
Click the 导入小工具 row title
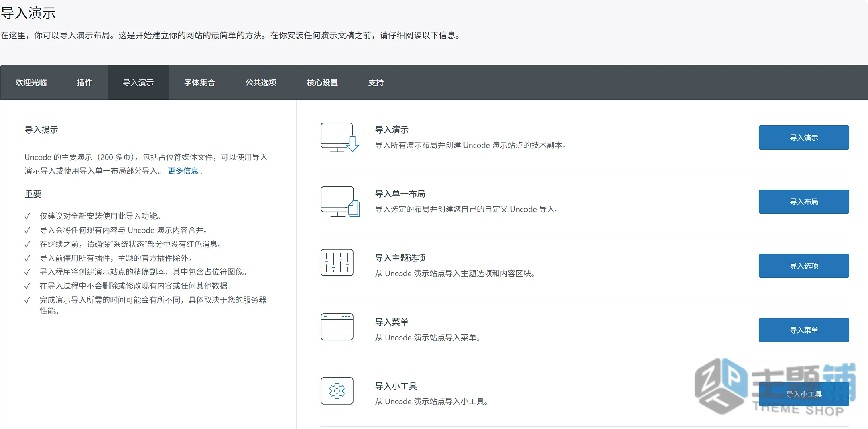click(396, 386)
